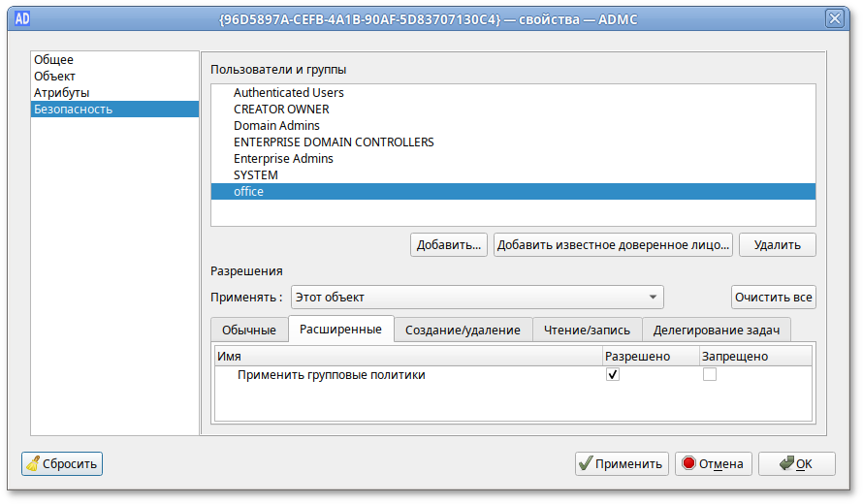Click the Очистить все button

pyautogui.click(x=773, y=298)
